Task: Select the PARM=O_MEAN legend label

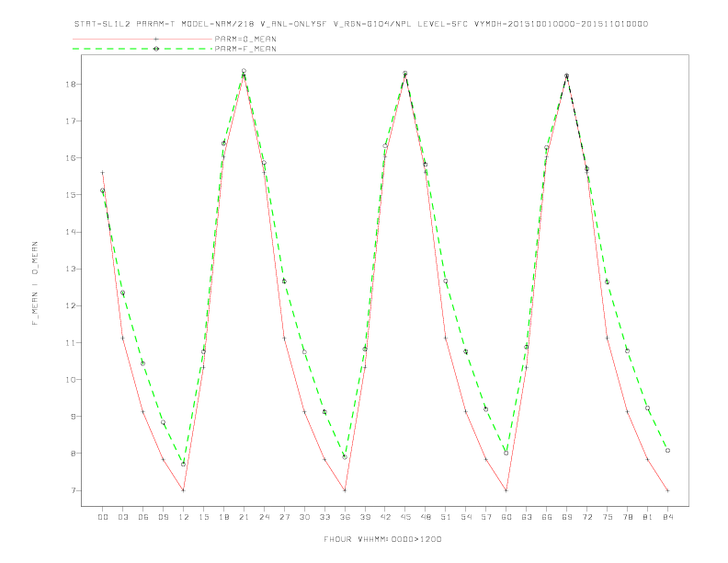Action: click(x=245, y=39)
